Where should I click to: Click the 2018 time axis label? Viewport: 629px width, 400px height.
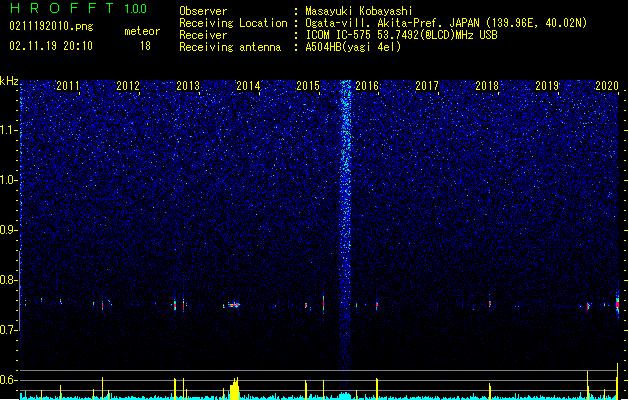pos(487,86)
